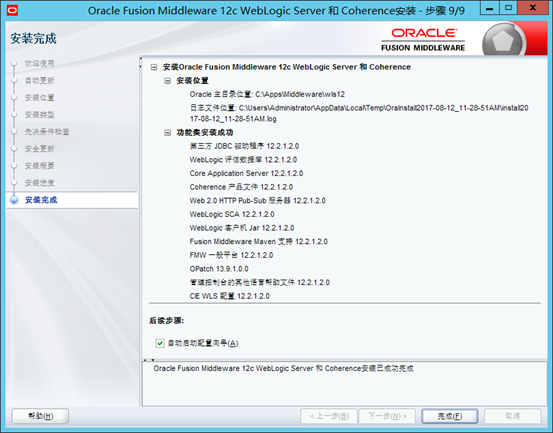Click WebLogic SCA 12.2.1.2.0 row
The height and width of the screenshot is (433, 553).
pos(232,214)
